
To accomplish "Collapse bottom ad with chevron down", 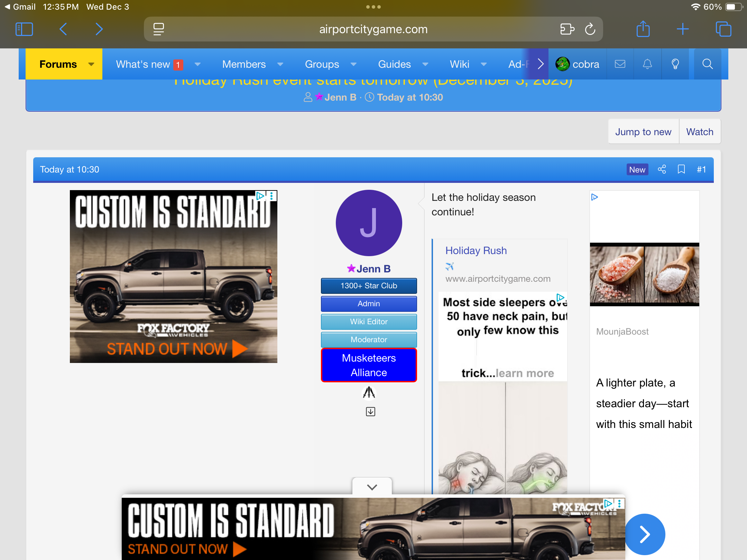I will [x=372, y=487].
